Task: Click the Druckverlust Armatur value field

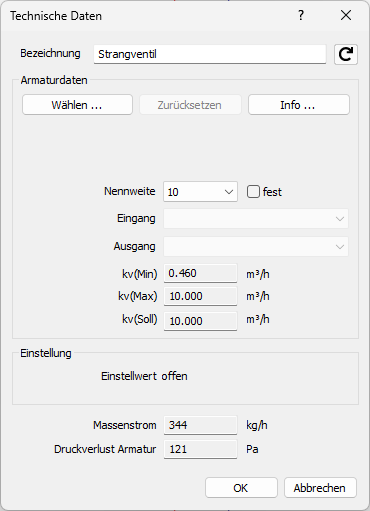Action: pyautogui.click(x=200, y=449)
